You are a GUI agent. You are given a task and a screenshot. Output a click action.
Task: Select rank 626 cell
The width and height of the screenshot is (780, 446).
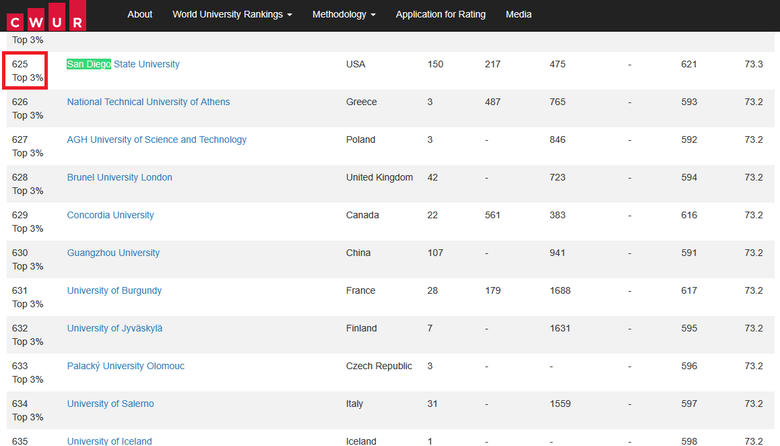[x=27, y=108]
